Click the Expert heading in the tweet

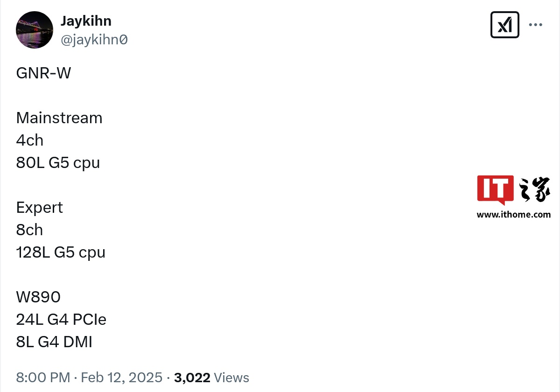[40, 208]
